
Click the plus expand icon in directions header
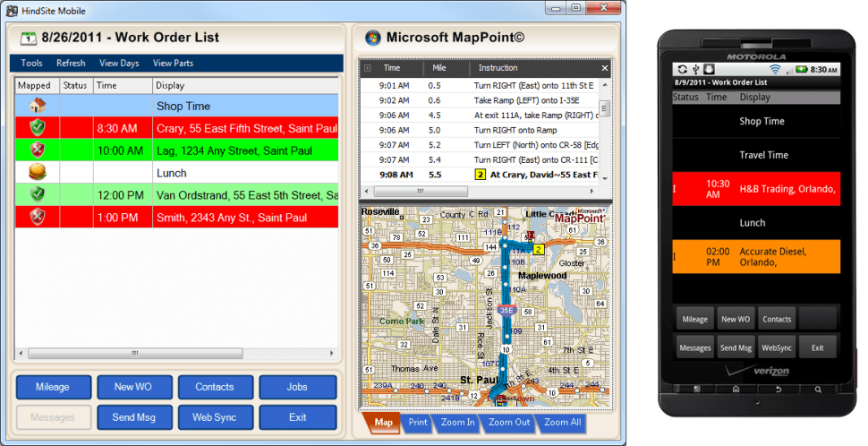tap(367, 68)
